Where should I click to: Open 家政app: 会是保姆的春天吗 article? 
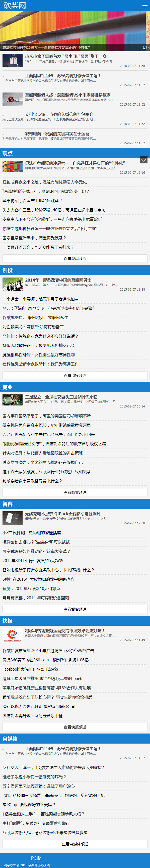tap(29, 804)
